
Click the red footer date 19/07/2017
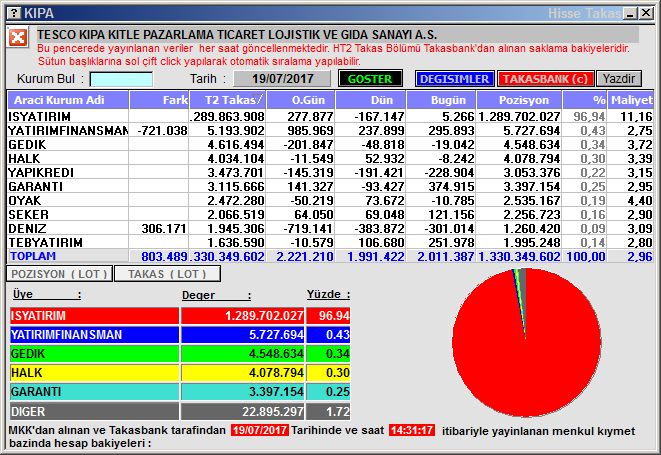coord(260,430)
